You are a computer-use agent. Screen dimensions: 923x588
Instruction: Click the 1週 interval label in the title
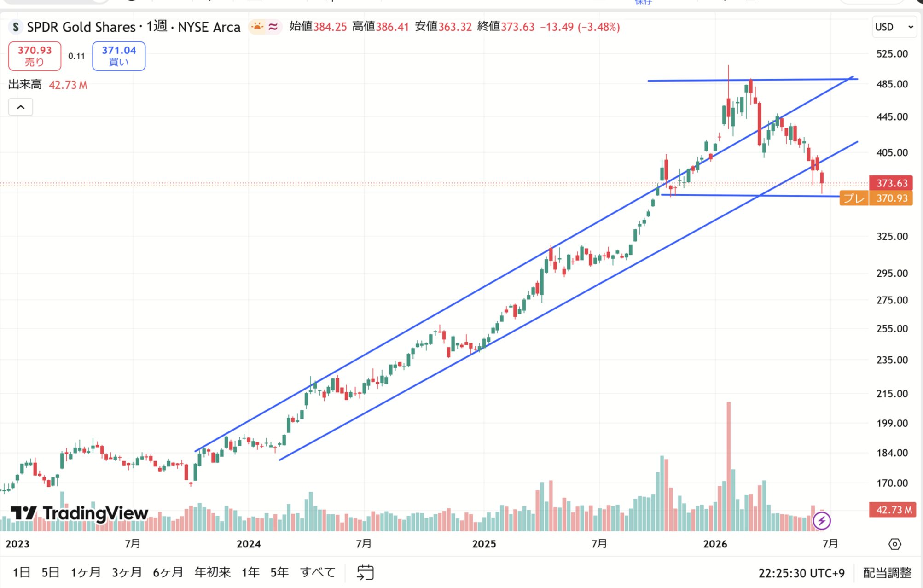click(x=157, y=26)
